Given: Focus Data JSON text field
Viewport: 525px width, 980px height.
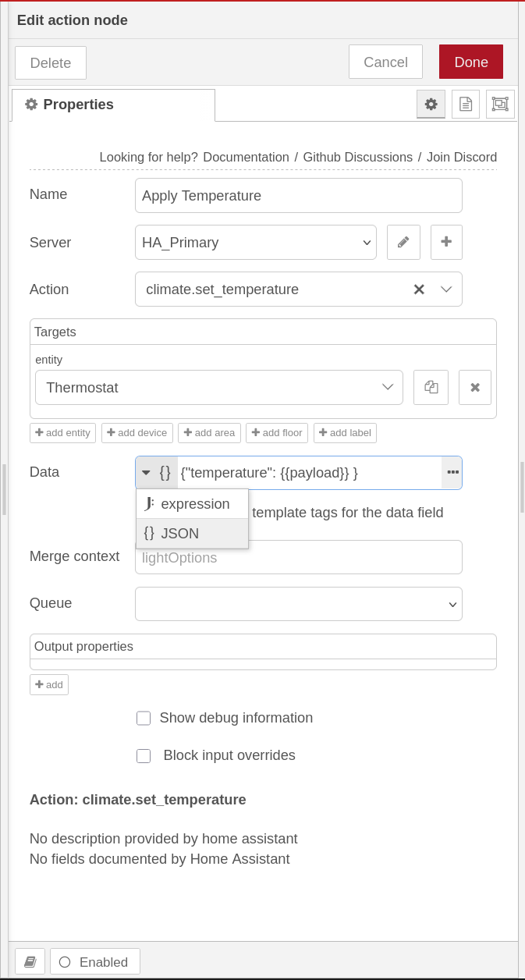Looking at the screenshot, I should pyautogui.click(x=310, y=473).
